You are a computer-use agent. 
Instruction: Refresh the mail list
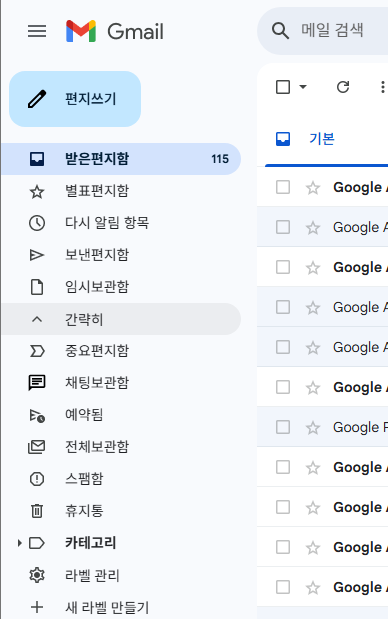coord(343,87)
